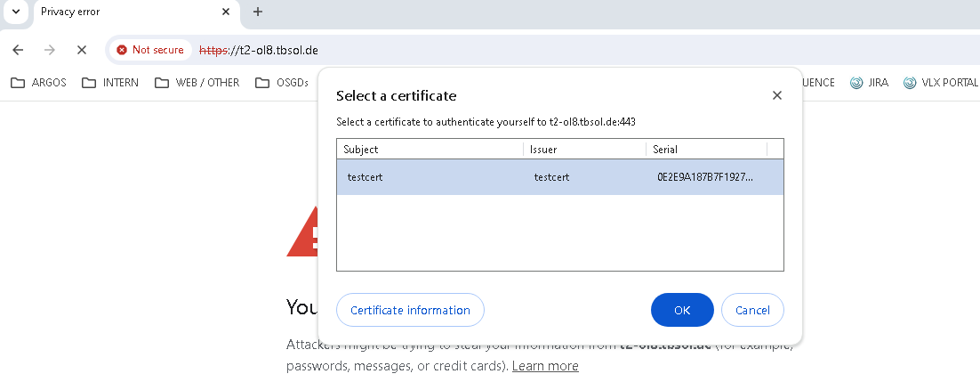The image size is (980, 382).
Task: Open the JIRA bookmark
Action: [869, 83]
